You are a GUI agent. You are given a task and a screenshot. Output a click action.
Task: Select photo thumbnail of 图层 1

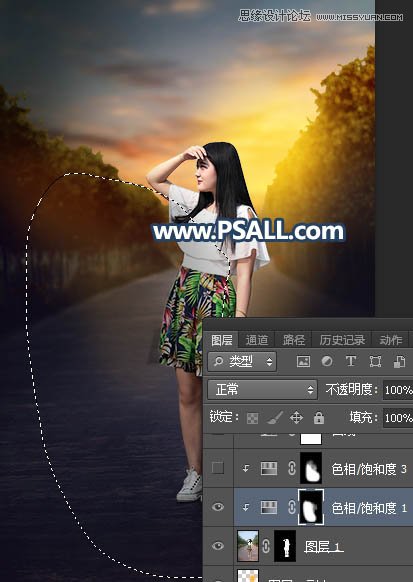tap(248, 546)
